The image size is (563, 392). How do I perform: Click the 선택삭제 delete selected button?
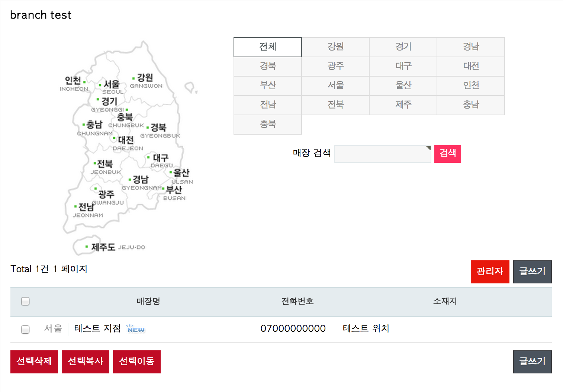point(34,362)
